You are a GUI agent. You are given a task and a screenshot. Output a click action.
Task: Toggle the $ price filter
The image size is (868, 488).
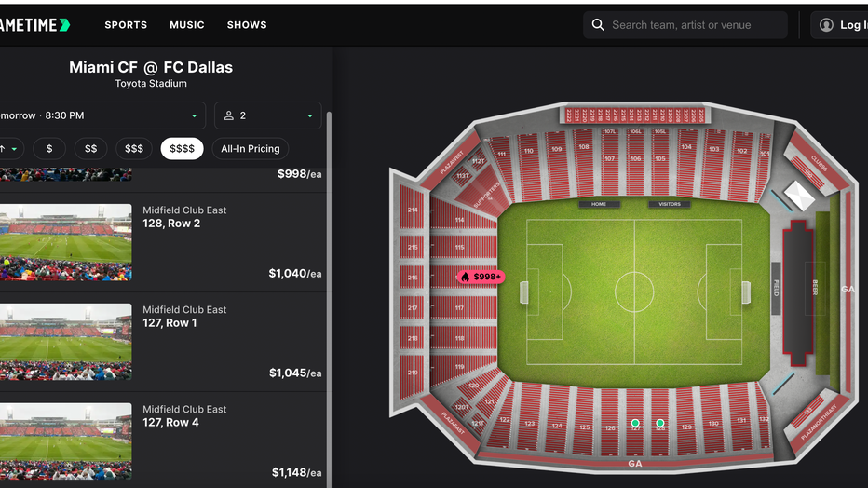tap(49, 148)
